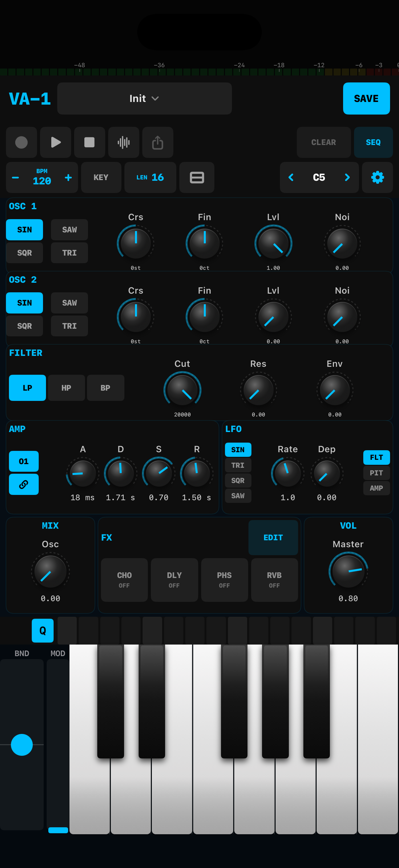Click the Master volume knob
Screen dimensions: 399x868
[348, 571]
